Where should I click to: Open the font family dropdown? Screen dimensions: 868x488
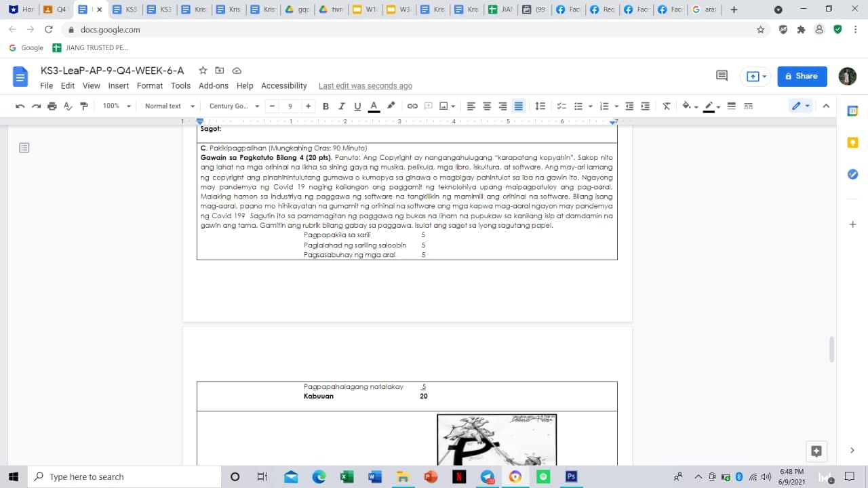click(231, 106)
